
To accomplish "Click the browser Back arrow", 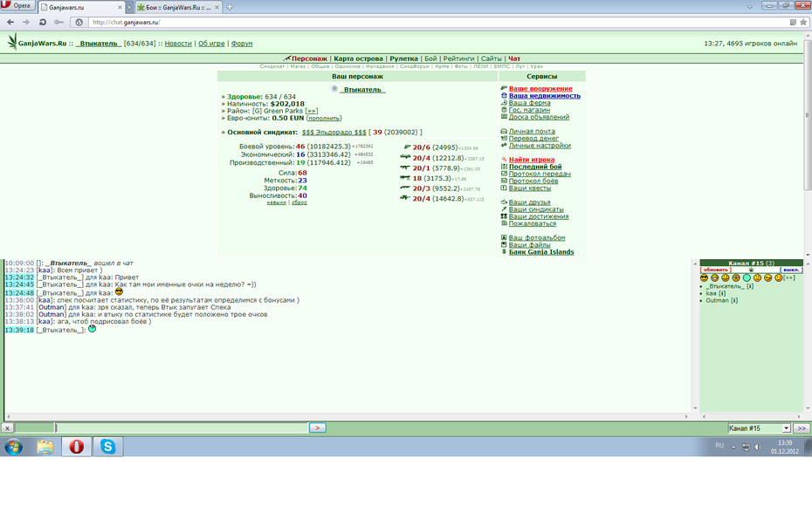I will pos(10,23).
